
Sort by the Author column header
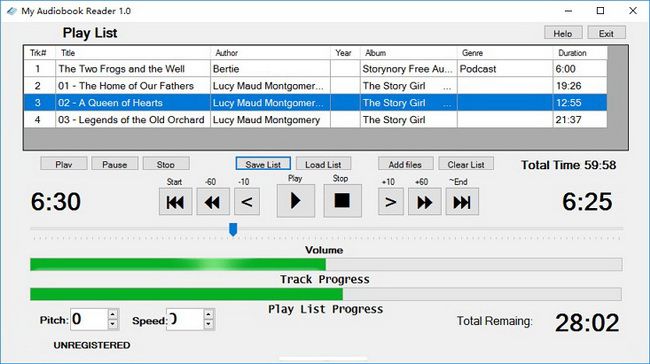pyautogui.click(x=270, y=53)
